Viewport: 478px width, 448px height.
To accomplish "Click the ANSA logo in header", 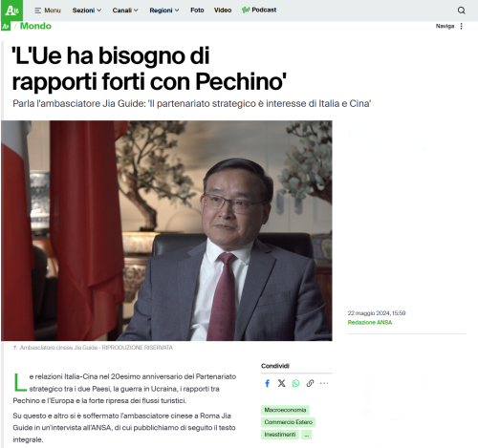I will [11, 11].
